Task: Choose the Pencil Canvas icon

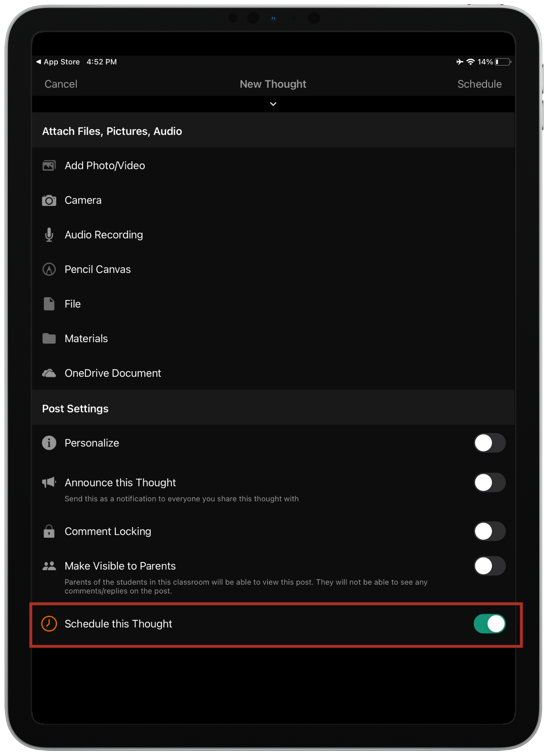Action: (x=49, y=269)
